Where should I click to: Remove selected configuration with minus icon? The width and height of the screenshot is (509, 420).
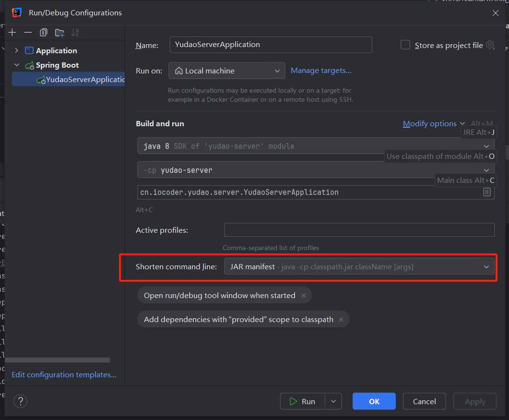pos(28,33)
